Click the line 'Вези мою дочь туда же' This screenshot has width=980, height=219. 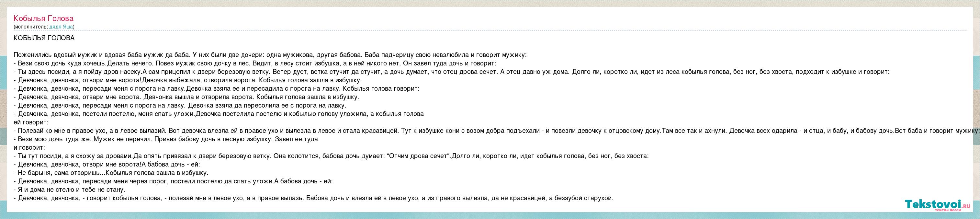click(x=165, y=139)
